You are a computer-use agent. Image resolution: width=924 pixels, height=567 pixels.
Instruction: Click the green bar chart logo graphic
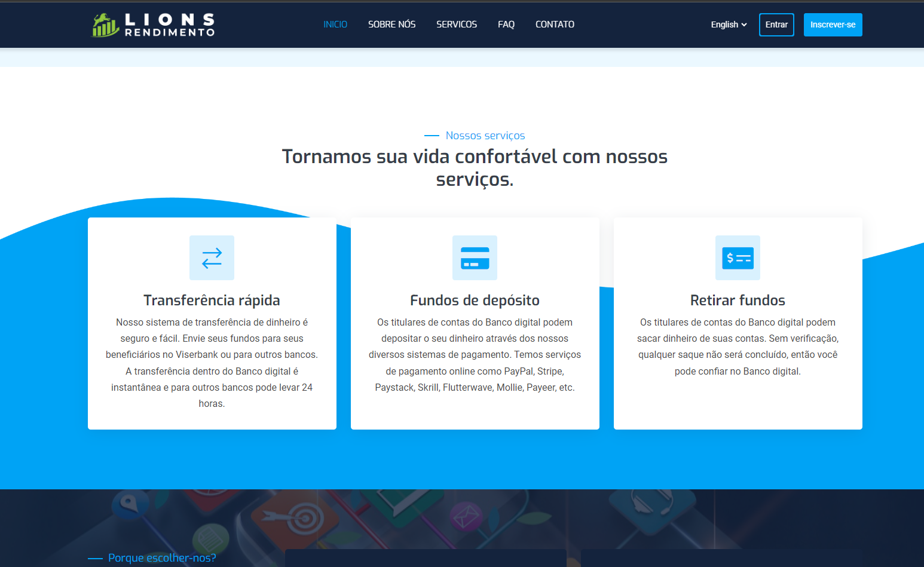(104, 24)
